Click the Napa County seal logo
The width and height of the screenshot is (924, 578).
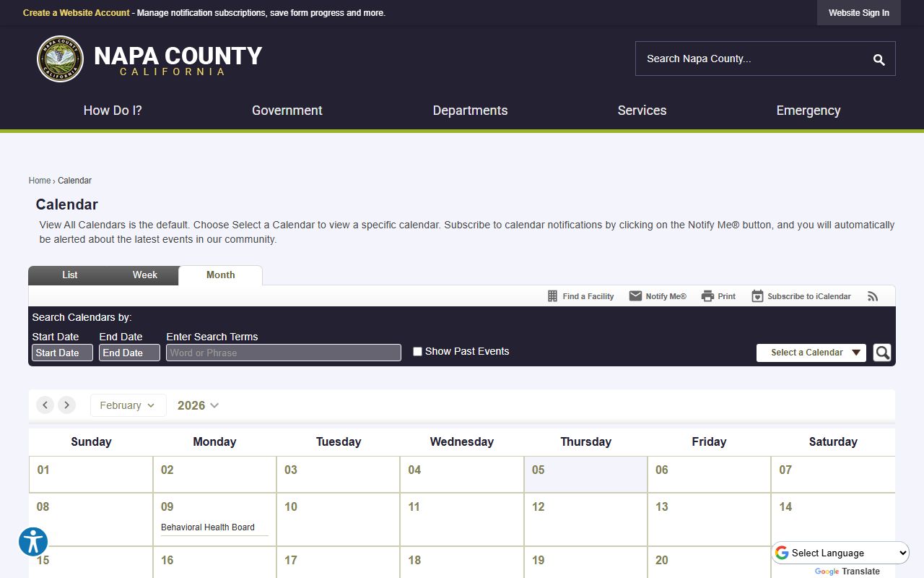tap(60, 59)
